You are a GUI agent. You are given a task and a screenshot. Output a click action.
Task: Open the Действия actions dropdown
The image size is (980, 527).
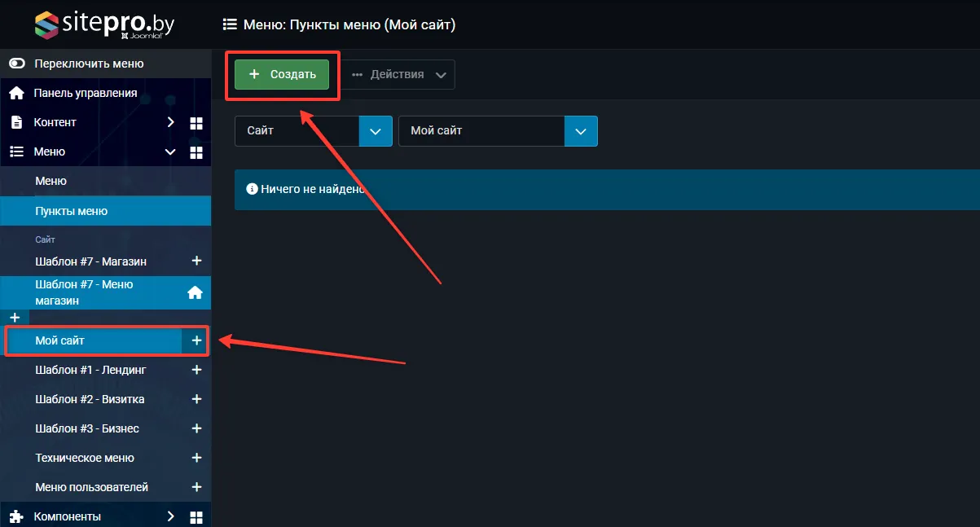[398, 74]
